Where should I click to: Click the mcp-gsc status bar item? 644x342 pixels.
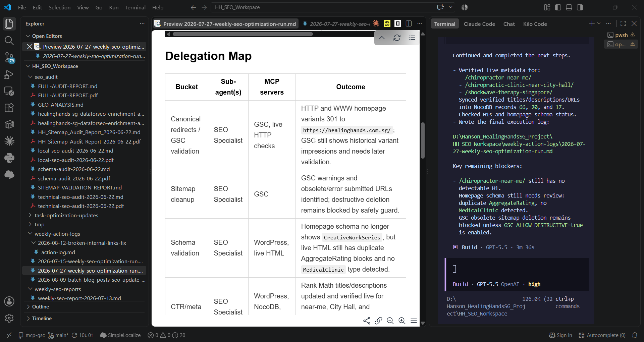pos(32,335)
